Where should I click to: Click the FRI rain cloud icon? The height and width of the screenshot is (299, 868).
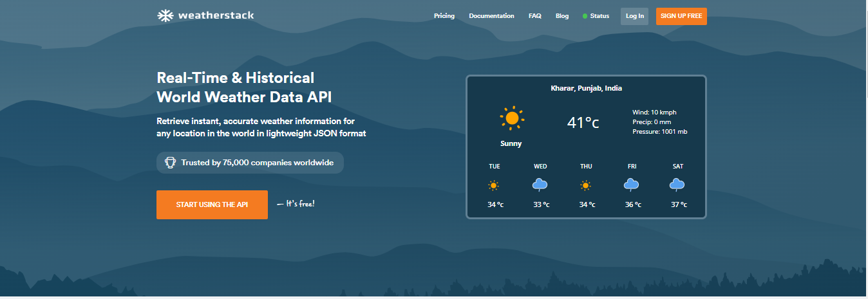(632, 186)
